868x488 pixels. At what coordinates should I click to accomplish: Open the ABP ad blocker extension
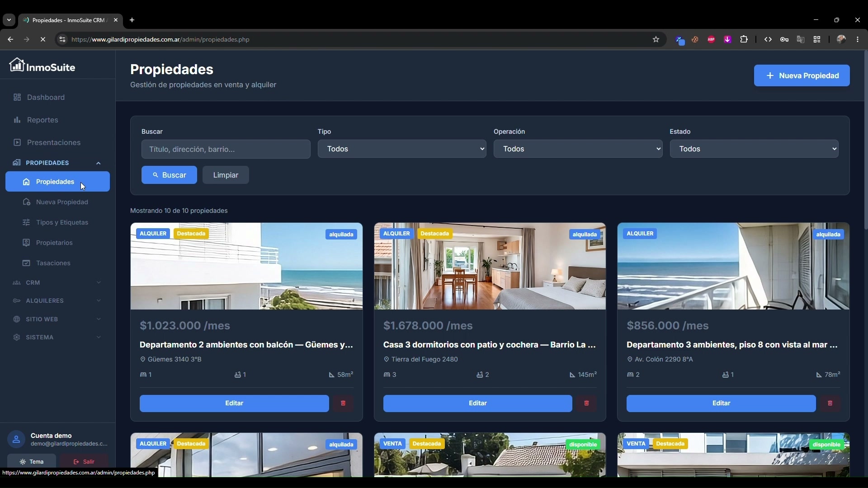coord(711,40)
